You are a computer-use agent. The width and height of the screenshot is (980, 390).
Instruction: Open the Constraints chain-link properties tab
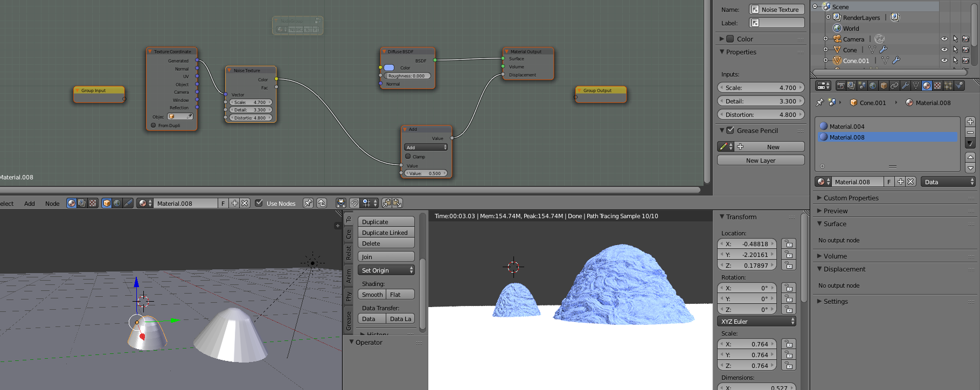pos(894,86)
